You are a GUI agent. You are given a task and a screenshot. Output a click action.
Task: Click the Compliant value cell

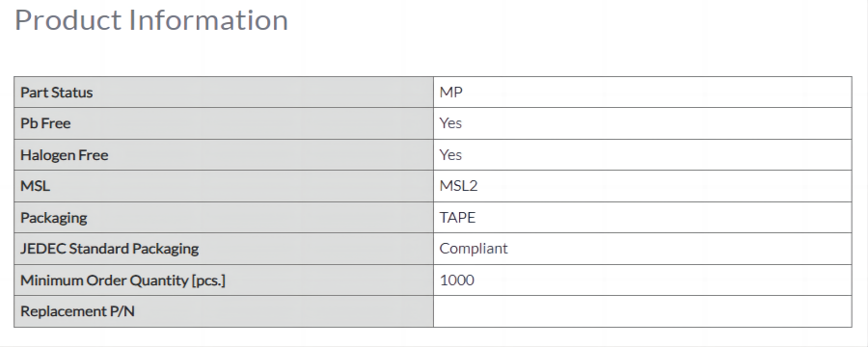point(642,249)
